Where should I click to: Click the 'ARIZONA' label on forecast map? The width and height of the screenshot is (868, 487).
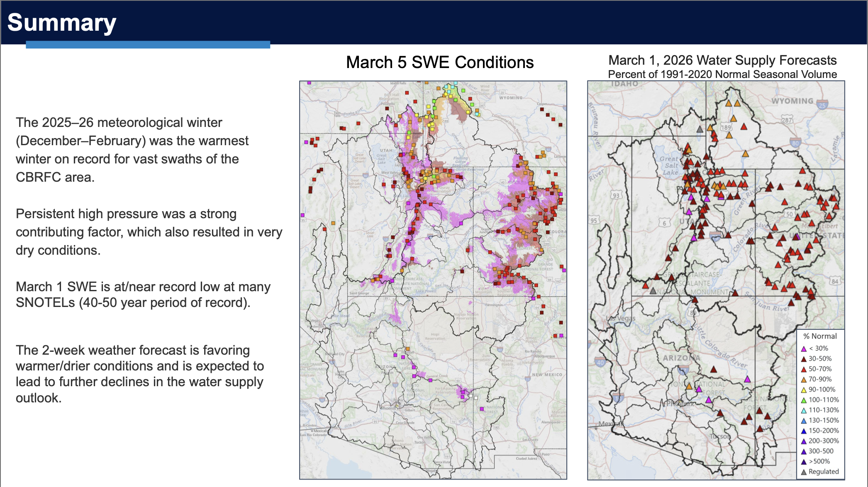681,358
